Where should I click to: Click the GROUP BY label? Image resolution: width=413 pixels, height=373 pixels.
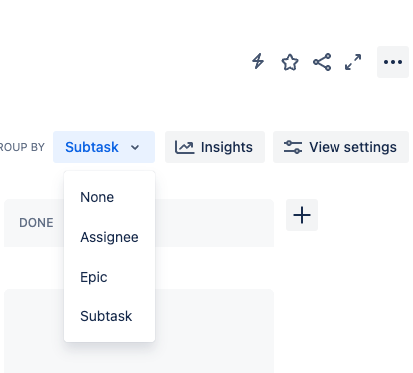coord(22,147)
